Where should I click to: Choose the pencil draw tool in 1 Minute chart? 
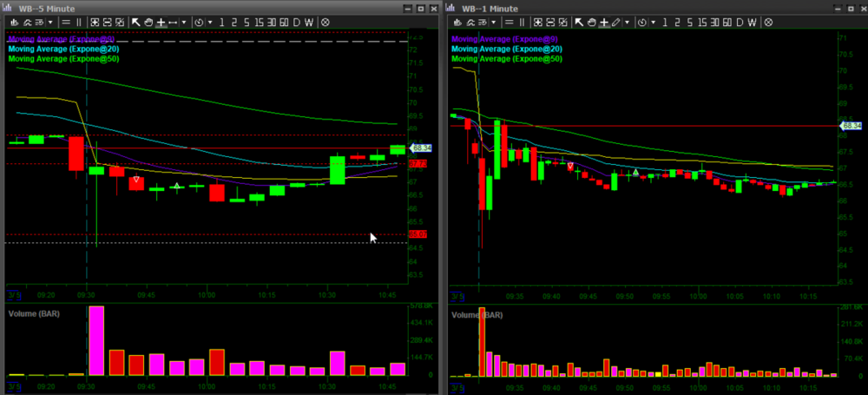pos(615,22)
